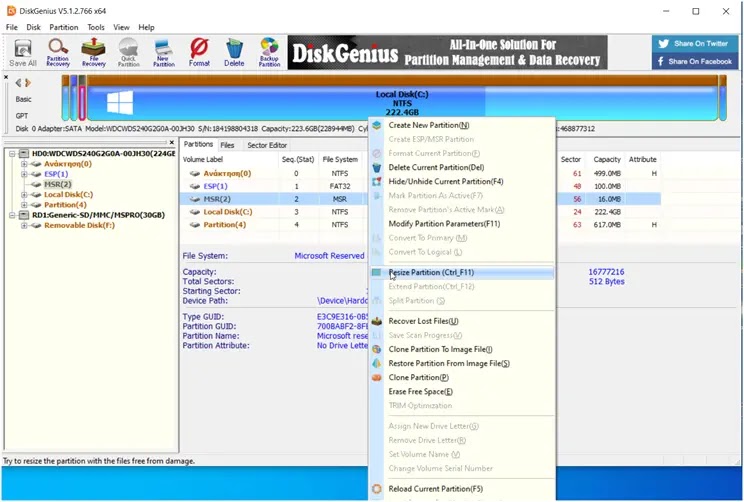This screenshot has height=502, width=744.
Task: Select the Partition(4) row in partition table
Action: (420, 225)
